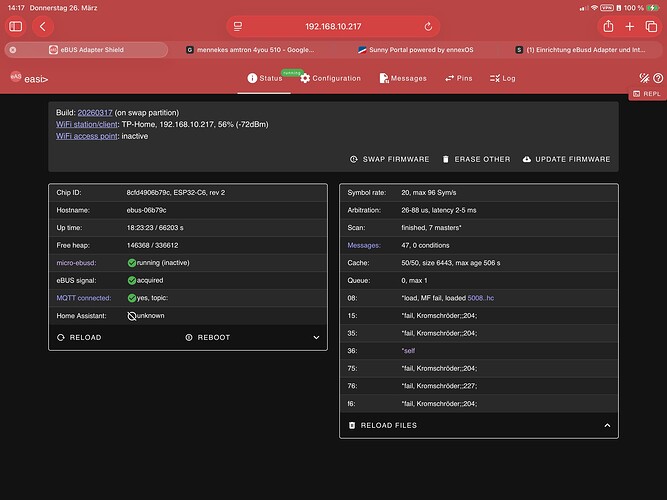The height and width of the screenshot is (500, 667).
Task: Collapse the eBUS panel chevron beside RELOAD FILES
Action: [607, 426]
